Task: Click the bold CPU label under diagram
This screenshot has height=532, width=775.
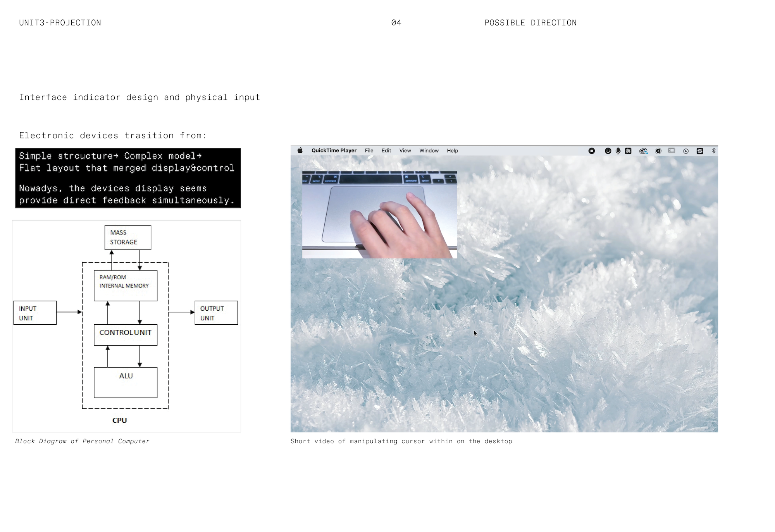Action: (120, 420)
